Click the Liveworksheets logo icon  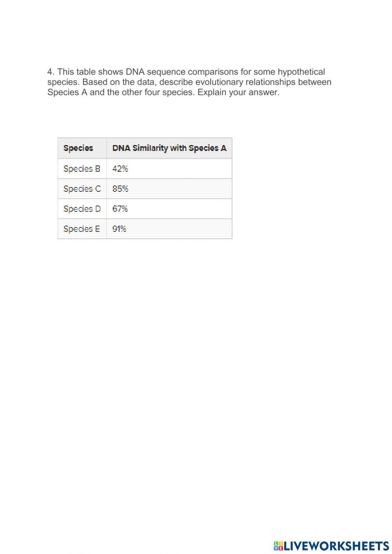[x=278, y=545]
